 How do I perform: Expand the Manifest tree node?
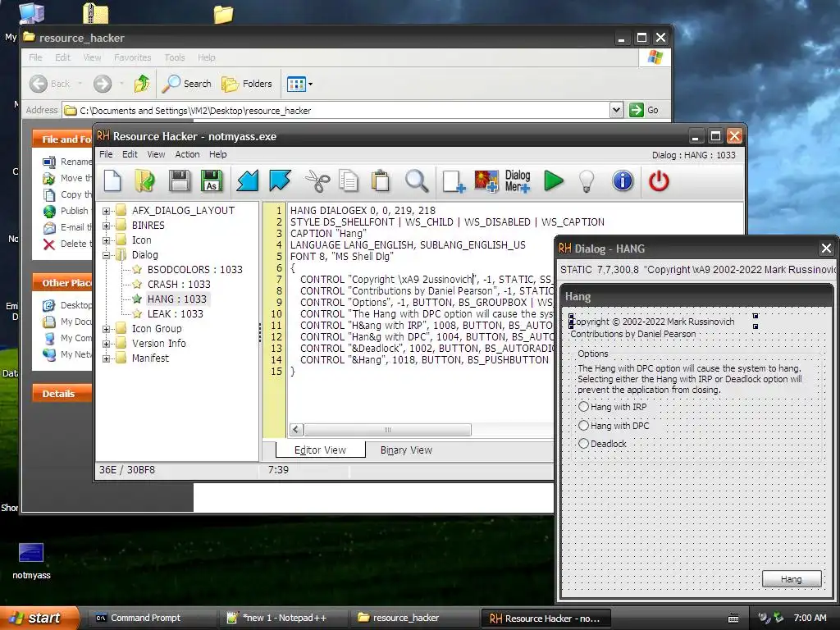click(x=106, y=358)
